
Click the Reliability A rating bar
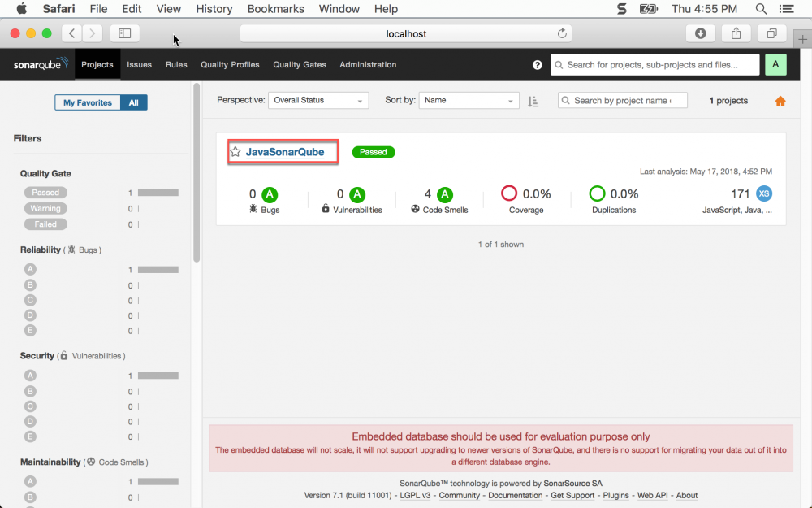click(159, 269)
